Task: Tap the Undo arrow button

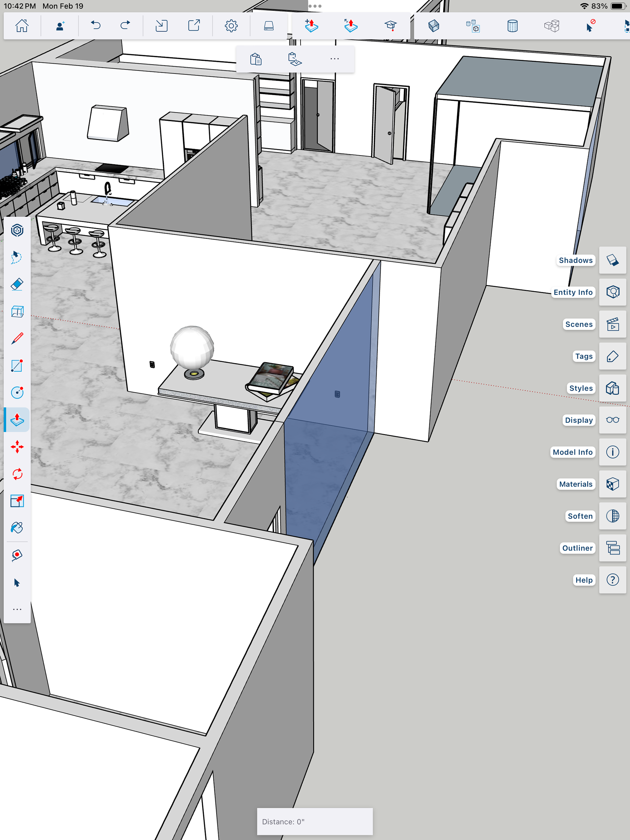Action: pyautogui.click(x=96, y=26)
